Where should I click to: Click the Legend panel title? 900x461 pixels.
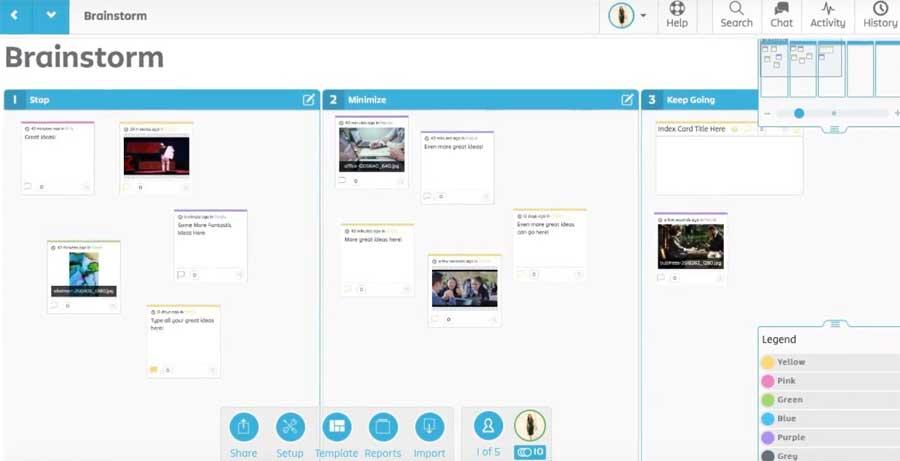779,339
